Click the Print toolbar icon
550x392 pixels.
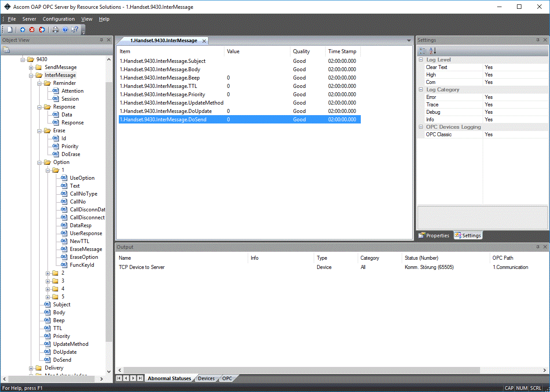(55, 30)
